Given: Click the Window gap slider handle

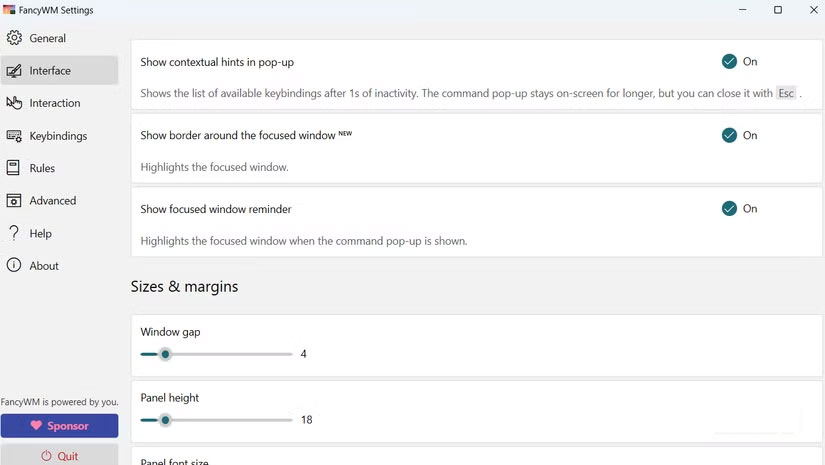Looking at the screenshot, I should pos(165,354).
